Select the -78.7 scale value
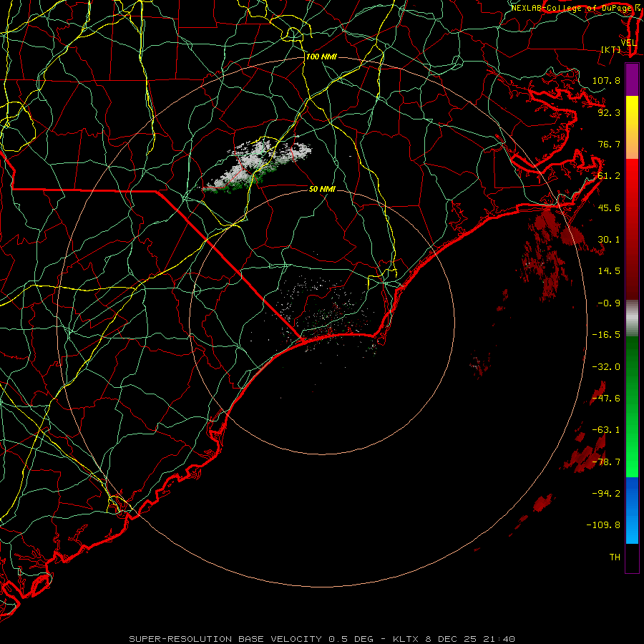 point(606,462)
